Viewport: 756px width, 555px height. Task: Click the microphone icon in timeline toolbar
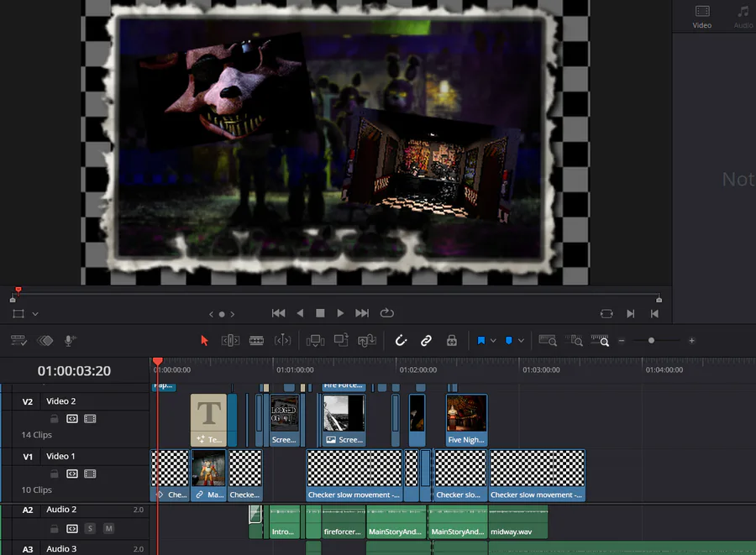point(71,341)
